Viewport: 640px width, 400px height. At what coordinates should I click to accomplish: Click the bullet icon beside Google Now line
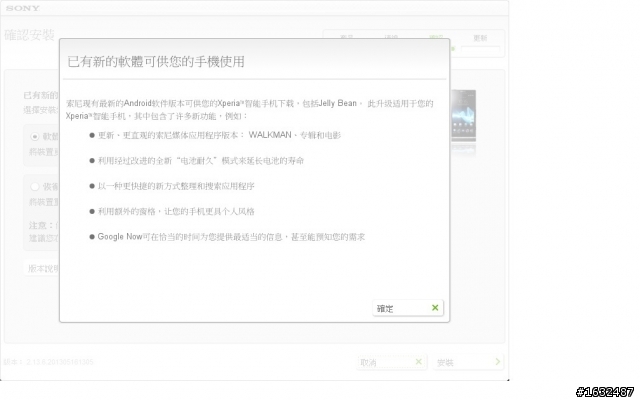point(92,237)
